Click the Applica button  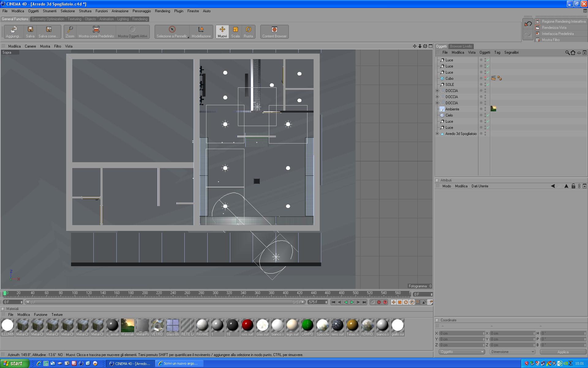click(x=563, y=352)
